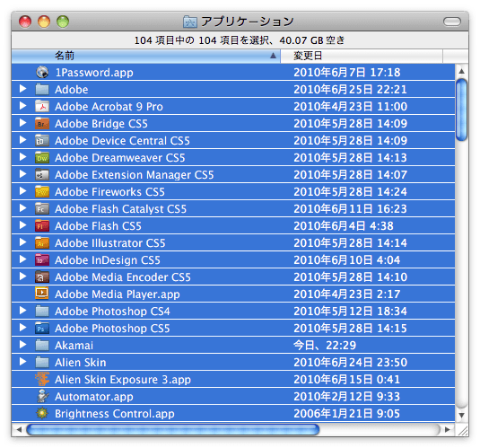Click the Alien Skin Exposure 3.app icon

[42, 380]
